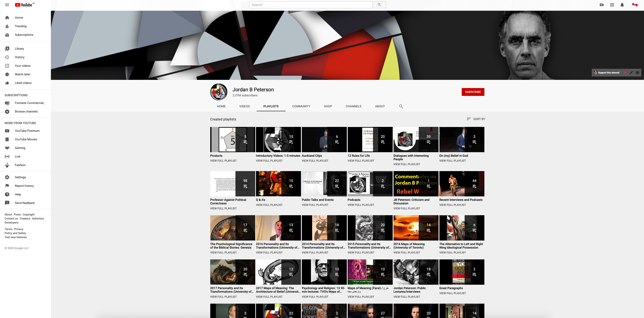Open Subscriptions in sidebar
Image resolution: width=644 pixels, height=318 pixels.
(25, 35)
